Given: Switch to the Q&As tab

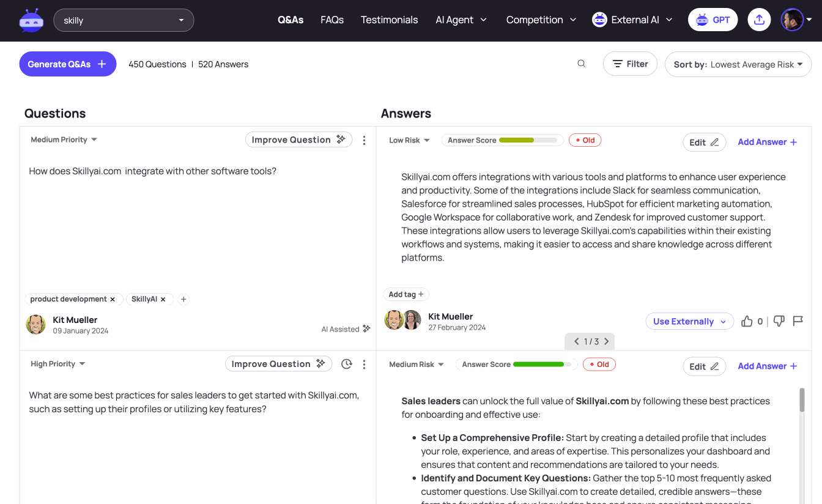Looking at the screenshot, I should pyautogui.click(x=291, y=20).
